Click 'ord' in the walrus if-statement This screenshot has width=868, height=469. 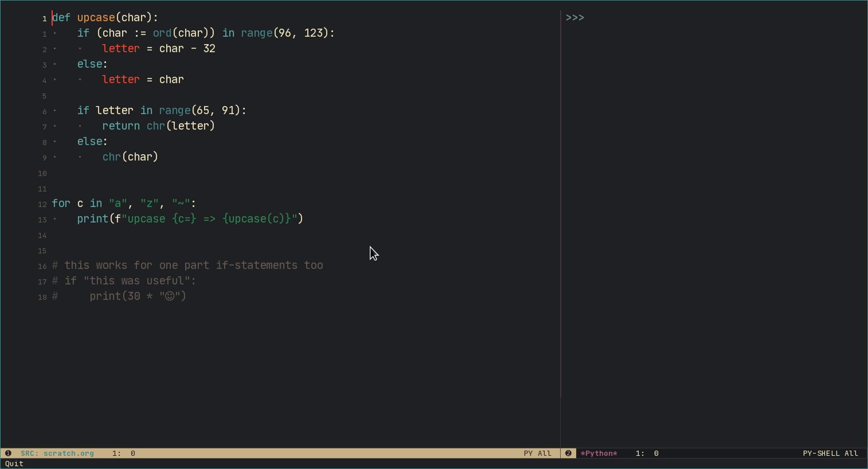[162, 33]
